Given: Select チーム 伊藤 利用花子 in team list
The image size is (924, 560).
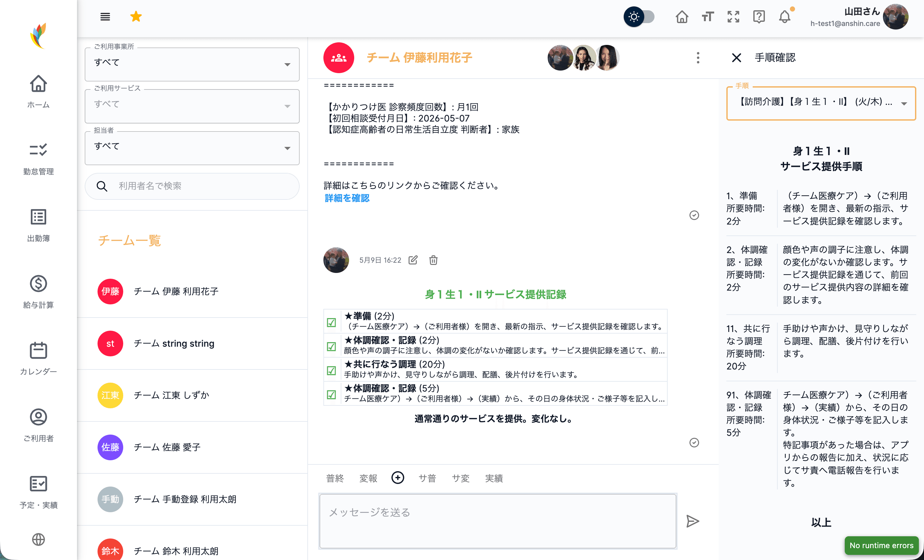Looking at the screenshot, I should [192, 291].
